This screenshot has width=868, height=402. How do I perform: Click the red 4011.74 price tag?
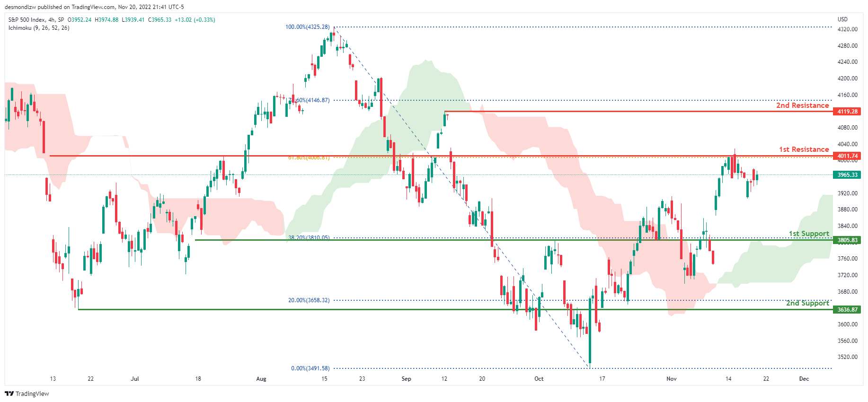coord(847,156)
